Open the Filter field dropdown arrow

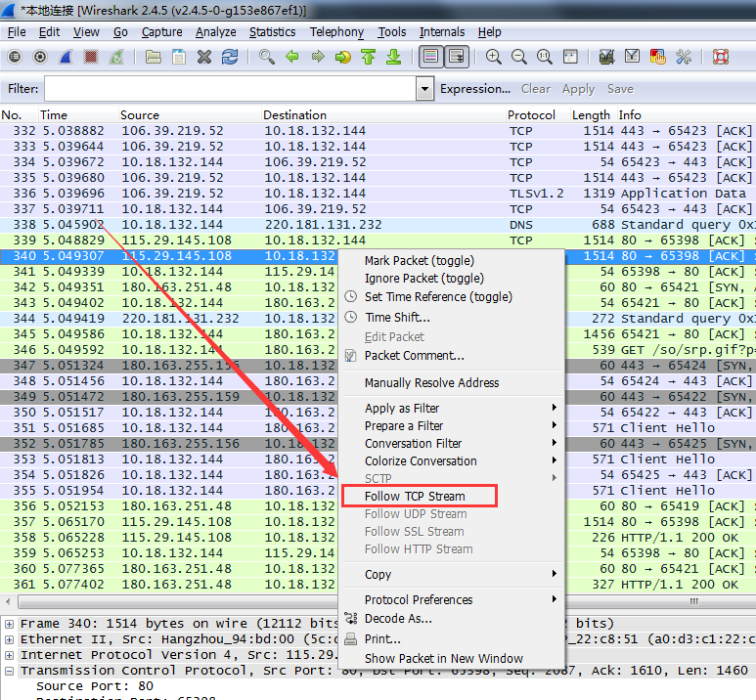(424, 89)
